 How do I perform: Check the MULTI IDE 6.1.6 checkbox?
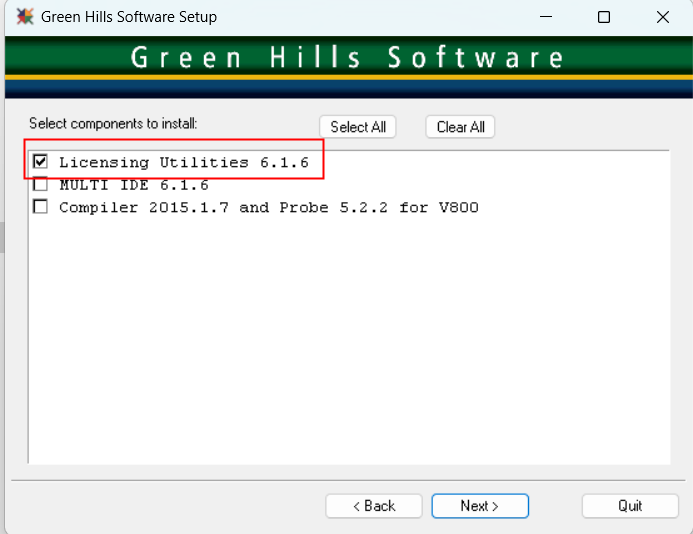[x=40, y=184]
